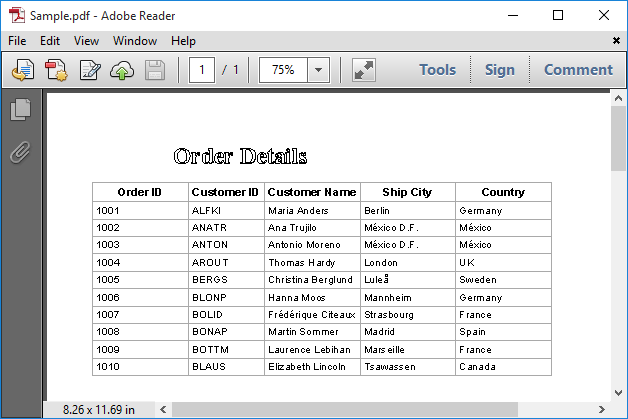The image size is (628, 419).
Task: Click the Customer ID column header
Action: pos(225,192)
